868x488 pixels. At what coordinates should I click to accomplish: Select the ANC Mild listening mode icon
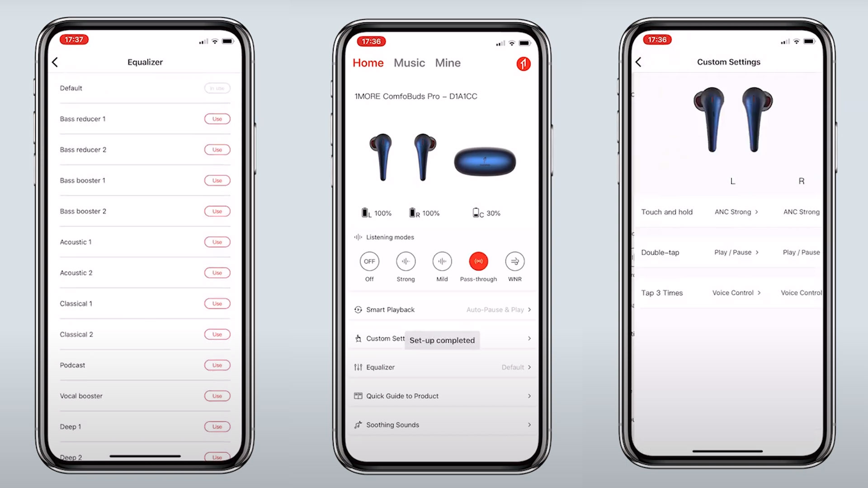(442, 261)
